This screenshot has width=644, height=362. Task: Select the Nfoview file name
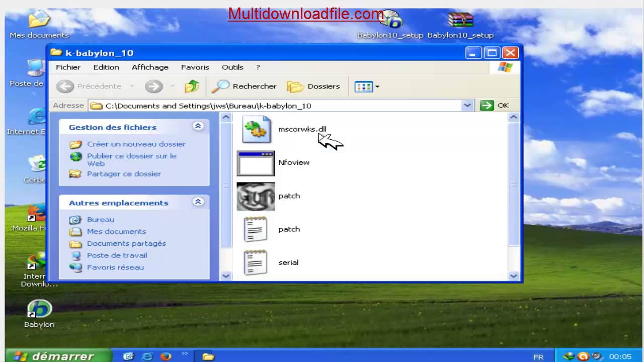coord(294,163)
